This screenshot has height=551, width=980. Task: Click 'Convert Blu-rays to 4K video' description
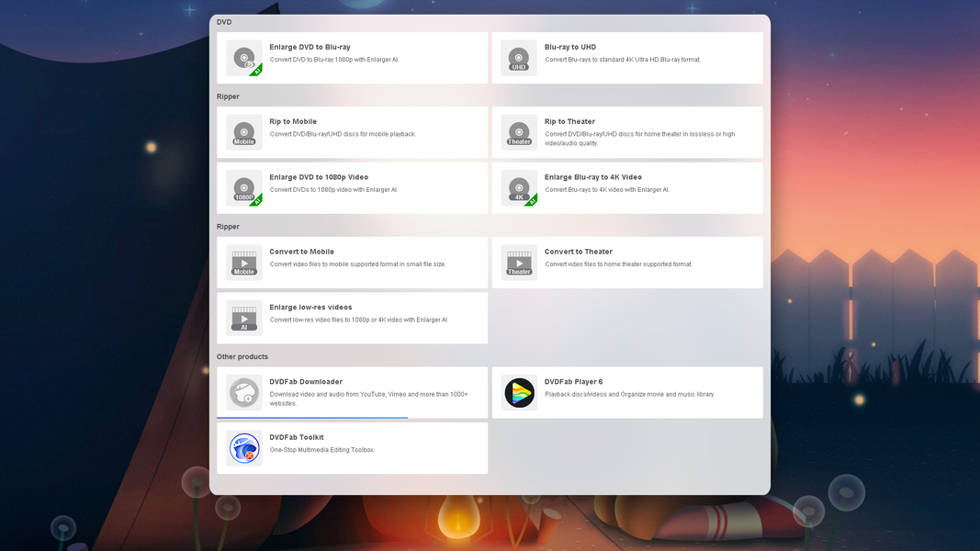tap(607, 190)
